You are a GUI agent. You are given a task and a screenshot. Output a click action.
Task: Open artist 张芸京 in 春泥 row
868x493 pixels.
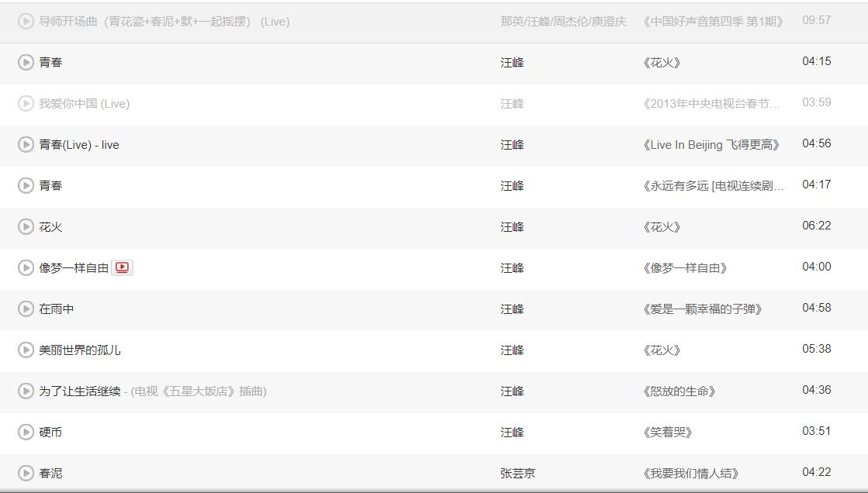coord(517,473)
